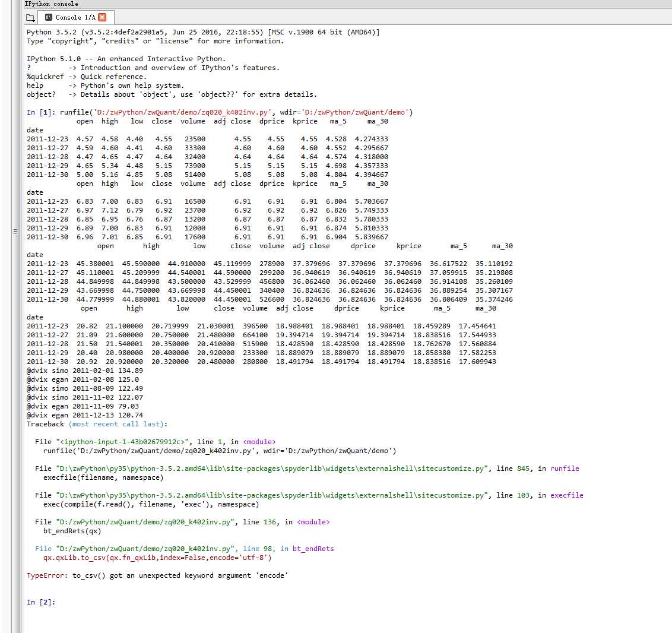Viewport: 672px width, 633px height.
Task: Click ma_5 value 36.617522
Action: click(x=448, y=264)
